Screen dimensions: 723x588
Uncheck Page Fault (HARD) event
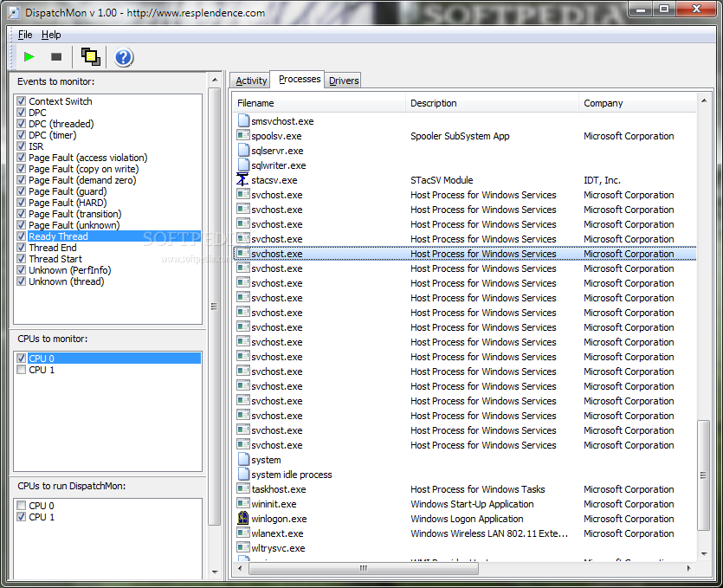pyautogui.click(x=21, y=203)
